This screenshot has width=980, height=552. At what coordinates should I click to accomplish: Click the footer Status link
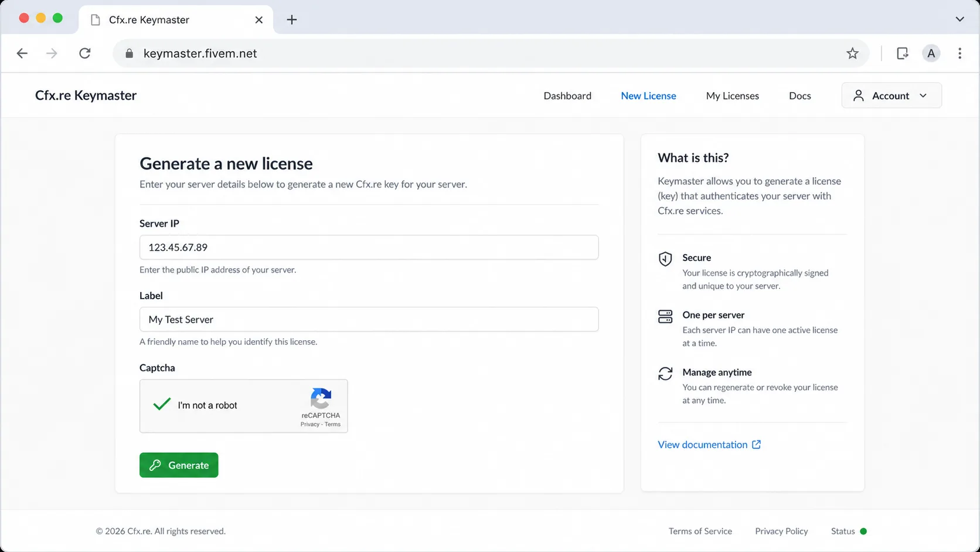[x=843, y=531]
